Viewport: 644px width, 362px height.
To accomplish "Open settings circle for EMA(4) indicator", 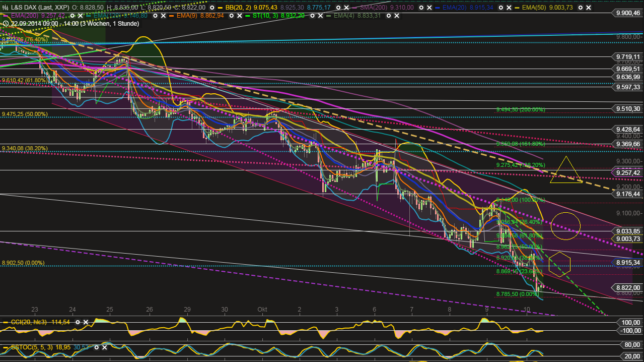I will 388,16.
